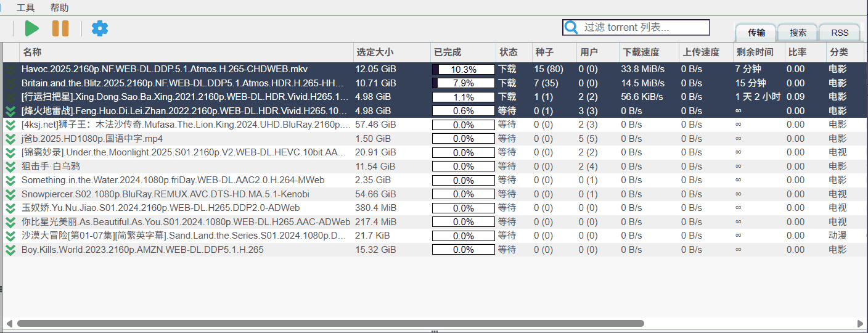Image resolution: width=868 pixels, height=333 pixels.
Task: Sort by the 剩余时间 column header
Action: tap(759, 52)
